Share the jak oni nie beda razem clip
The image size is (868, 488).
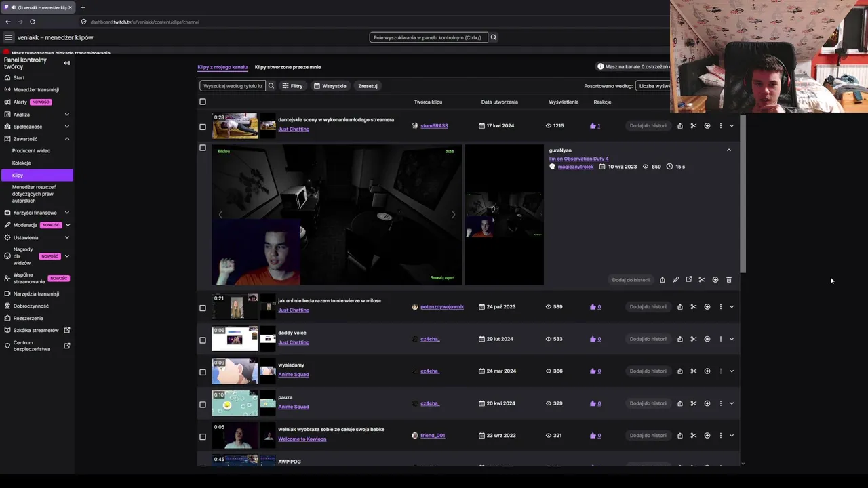tap(679, 307)
